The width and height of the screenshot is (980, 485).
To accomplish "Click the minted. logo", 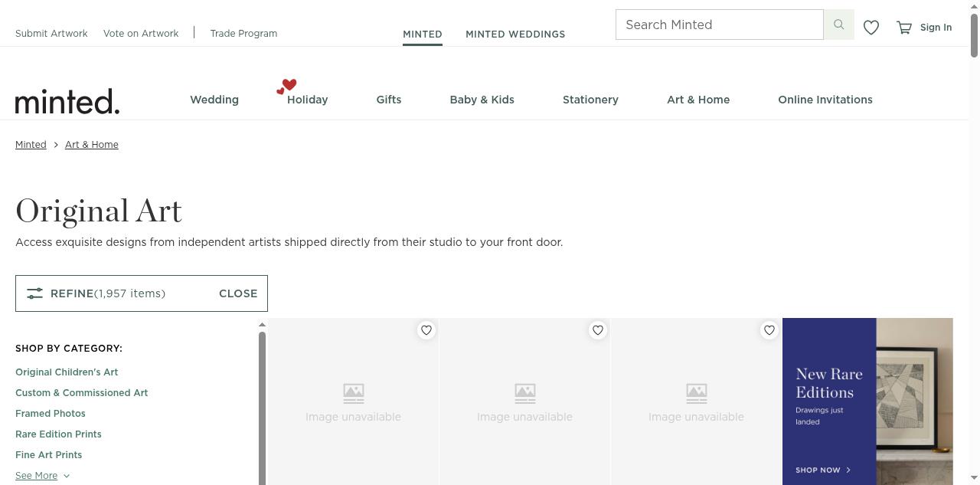I will (67, 101).
